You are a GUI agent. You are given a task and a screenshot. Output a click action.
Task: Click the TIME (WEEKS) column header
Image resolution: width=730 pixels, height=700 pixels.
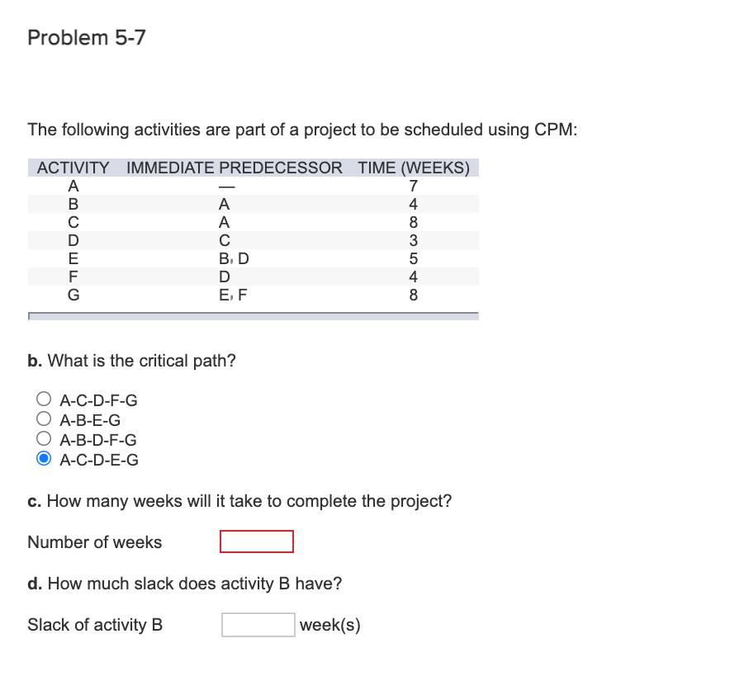[x=413, y=167]
